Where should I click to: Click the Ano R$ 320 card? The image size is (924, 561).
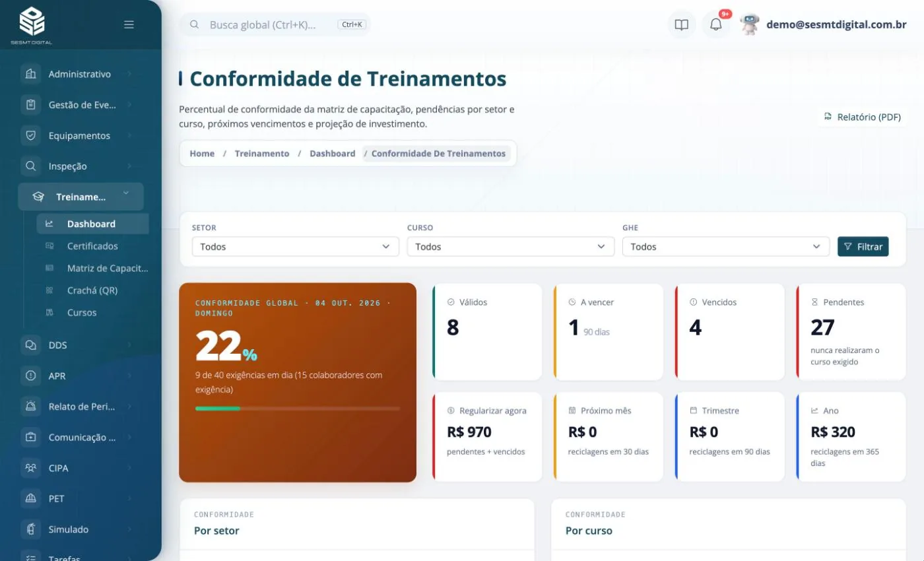point(851,437)
